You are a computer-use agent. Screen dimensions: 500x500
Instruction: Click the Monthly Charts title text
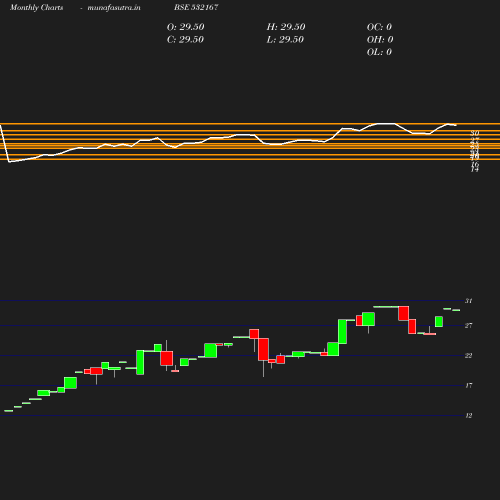point(36,7)
